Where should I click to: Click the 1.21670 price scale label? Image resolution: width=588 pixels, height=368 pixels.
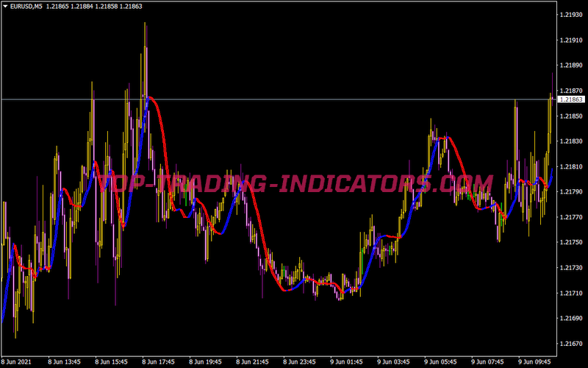(x=571, y=344)
